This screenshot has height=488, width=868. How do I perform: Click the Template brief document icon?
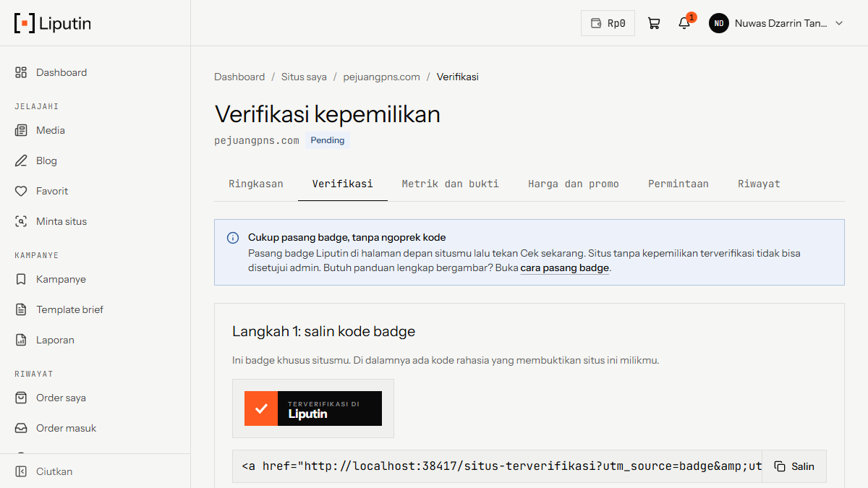[21, 309]
